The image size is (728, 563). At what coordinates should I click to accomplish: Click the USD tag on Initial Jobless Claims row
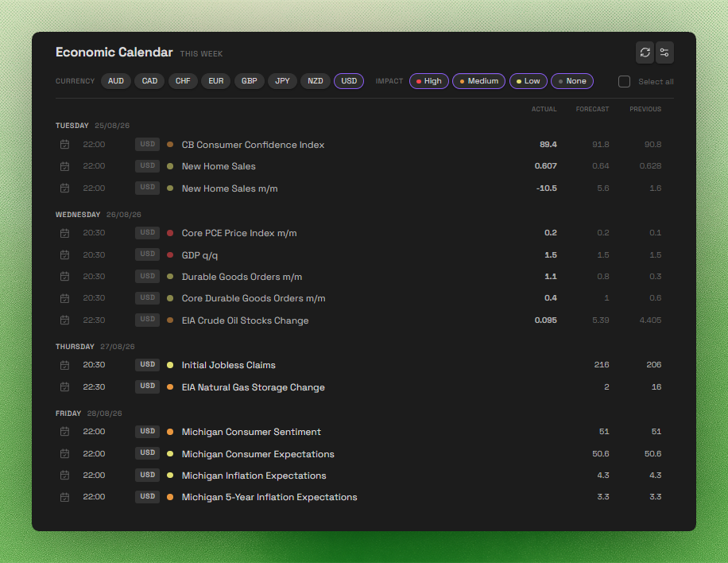147,365
